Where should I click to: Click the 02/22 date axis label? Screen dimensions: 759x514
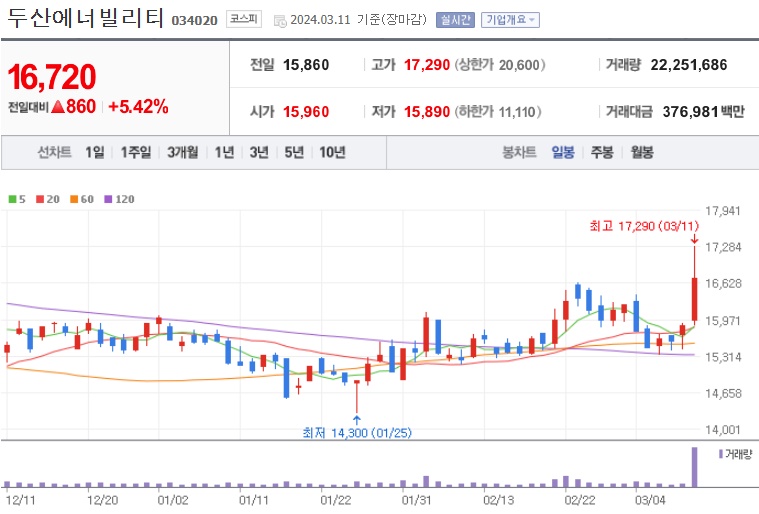(579, 500)
